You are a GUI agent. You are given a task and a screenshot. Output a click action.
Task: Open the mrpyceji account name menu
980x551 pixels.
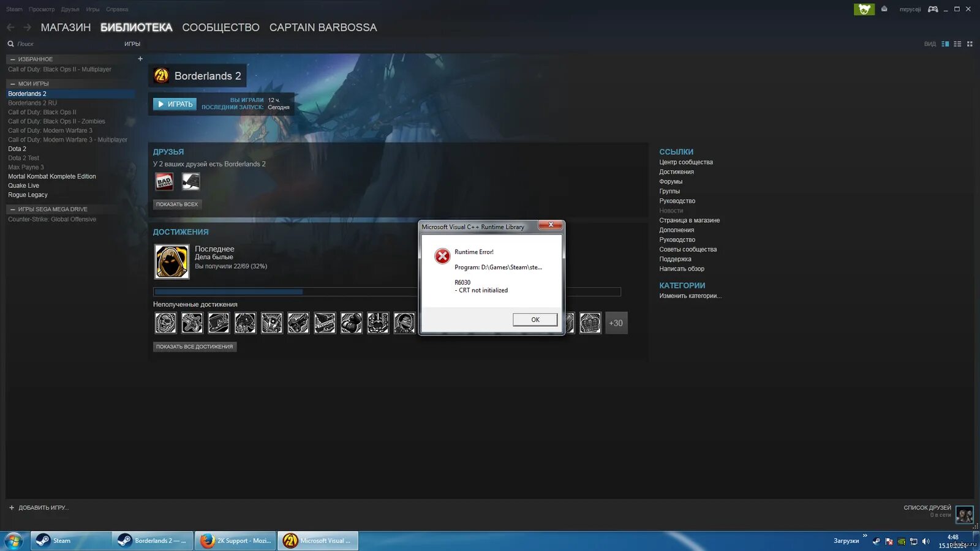click(910, 9)
